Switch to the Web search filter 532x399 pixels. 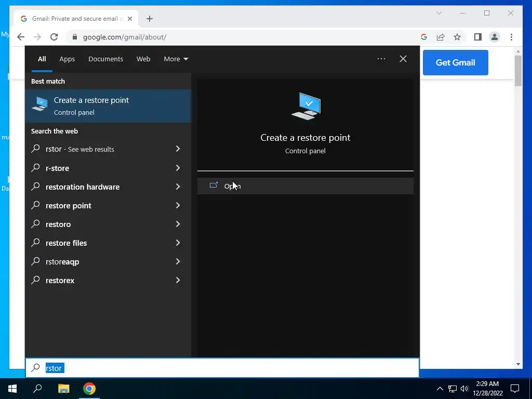coord(143,59)
